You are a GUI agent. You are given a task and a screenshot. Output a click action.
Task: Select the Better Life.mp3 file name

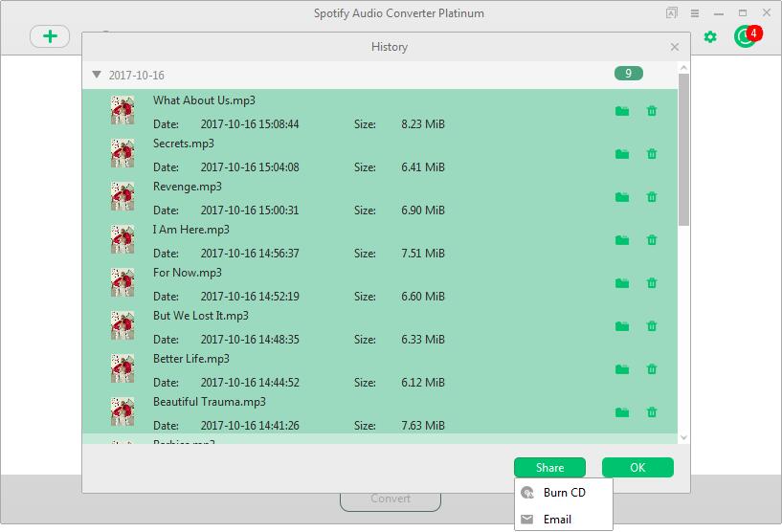(191, 359)
